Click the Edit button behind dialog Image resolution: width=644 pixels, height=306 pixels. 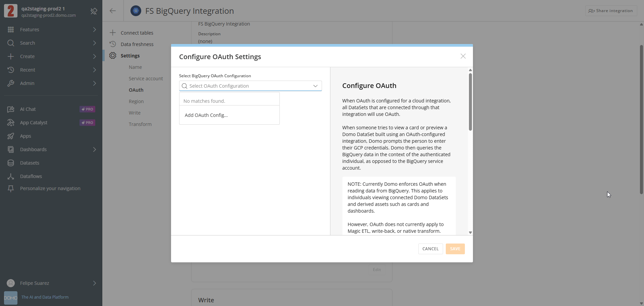377,270
